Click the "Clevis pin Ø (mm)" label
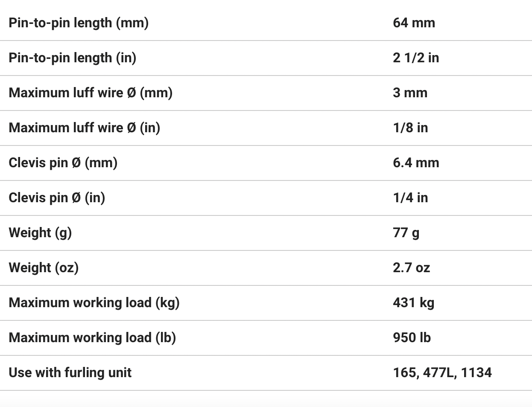Screen dimensions: 532x407 pyautogui.click(x=63, y=163)
